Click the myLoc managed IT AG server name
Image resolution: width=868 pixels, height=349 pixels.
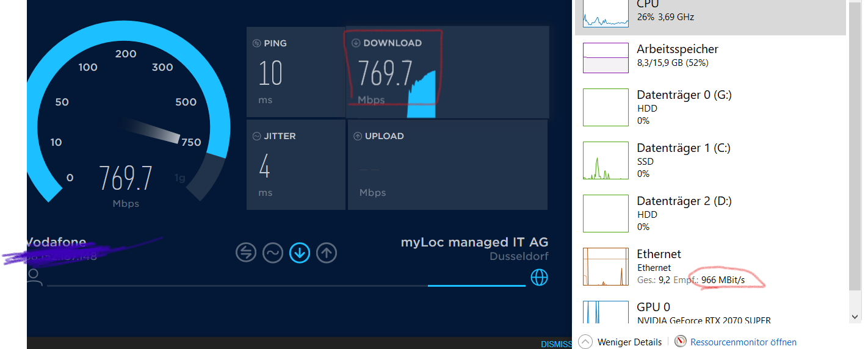[x=474, y=242]
